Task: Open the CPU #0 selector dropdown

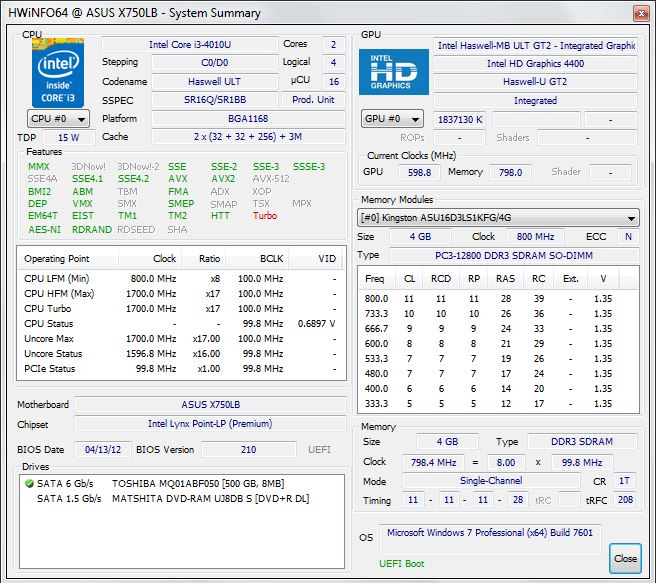Action: point(58,119)
